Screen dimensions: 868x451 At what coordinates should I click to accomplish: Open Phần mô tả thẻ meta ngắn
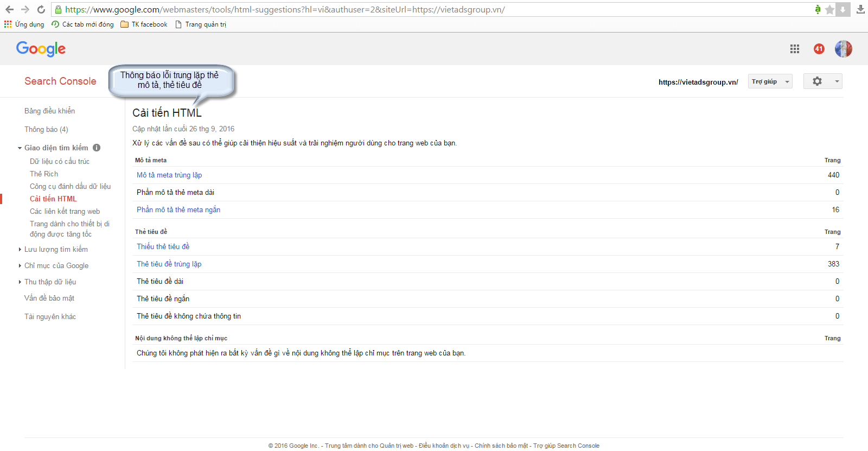point(178,209)
